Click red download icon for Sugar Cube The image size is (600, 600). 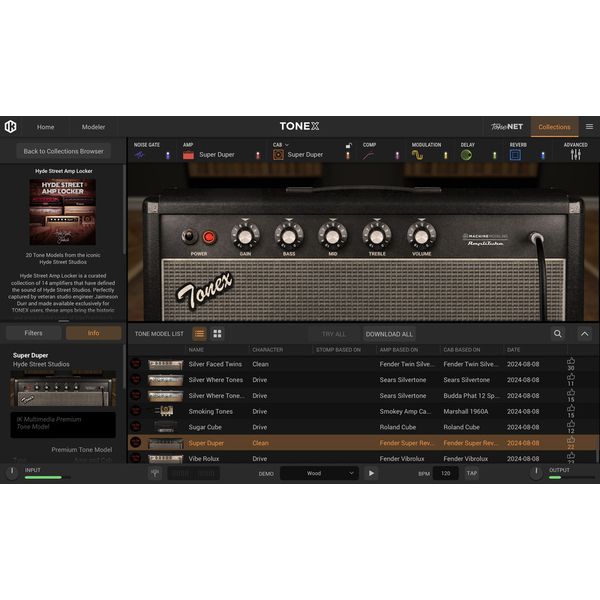pyautogui.click(x=135, y=427)
